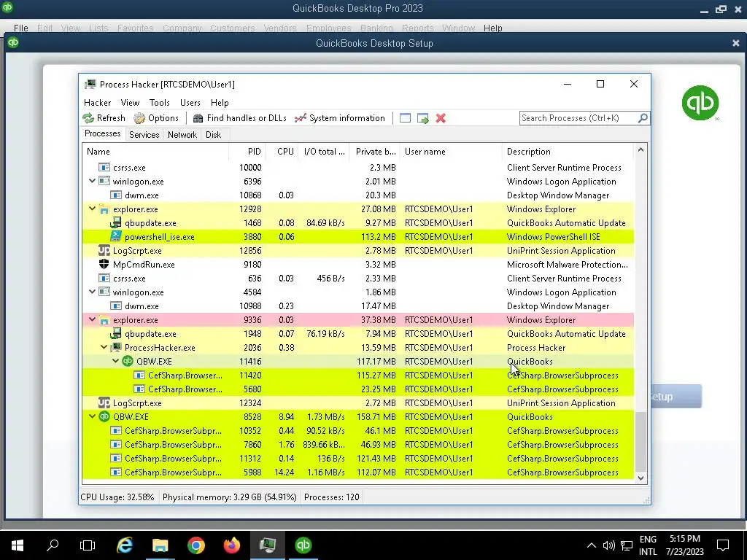This screenshot has height=560, width=747.
Task: Collapse QBW.EXE with PID 8528
Action: coord(92,416)
